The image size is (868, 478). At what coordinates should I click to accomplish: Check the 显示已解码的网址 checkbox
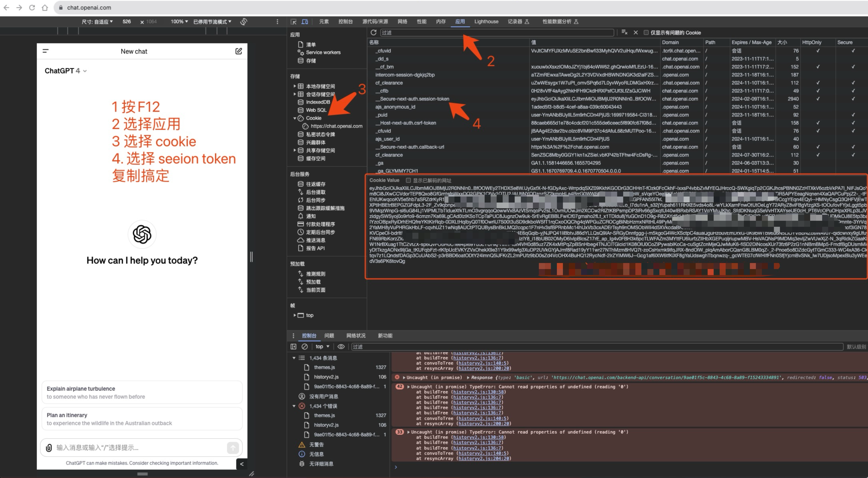click(408, 180)
